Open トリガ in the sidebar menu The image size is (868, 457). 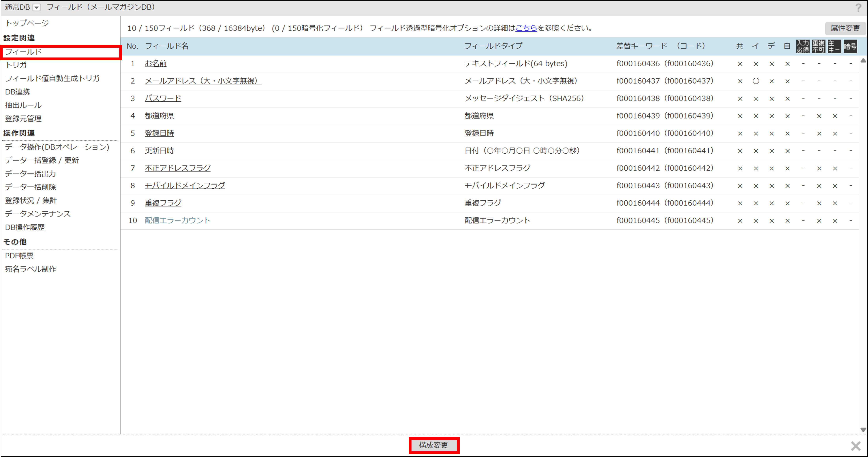[x=16, y=65]
